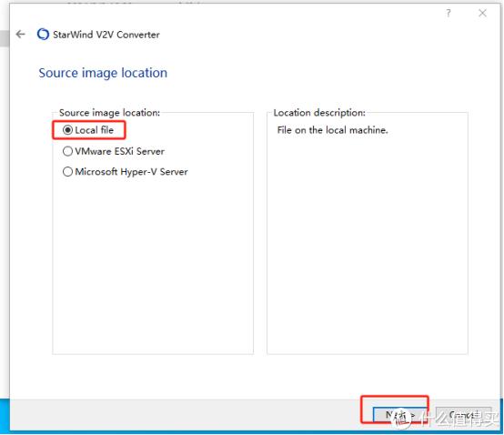Choose VMware ESXi Server as source
Screen dimensions: 504x435
(x=114, y=151)
